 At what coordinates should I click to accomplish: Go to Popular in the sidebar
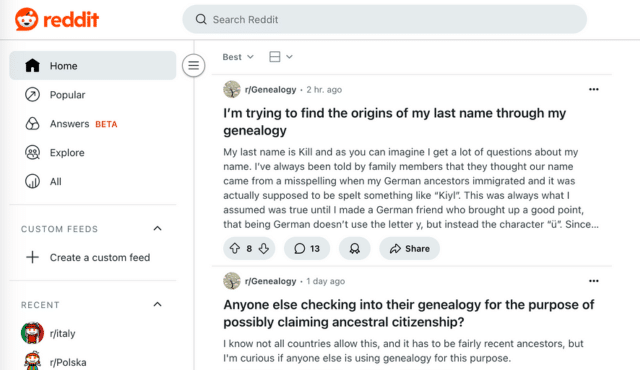tap(93, 95)
